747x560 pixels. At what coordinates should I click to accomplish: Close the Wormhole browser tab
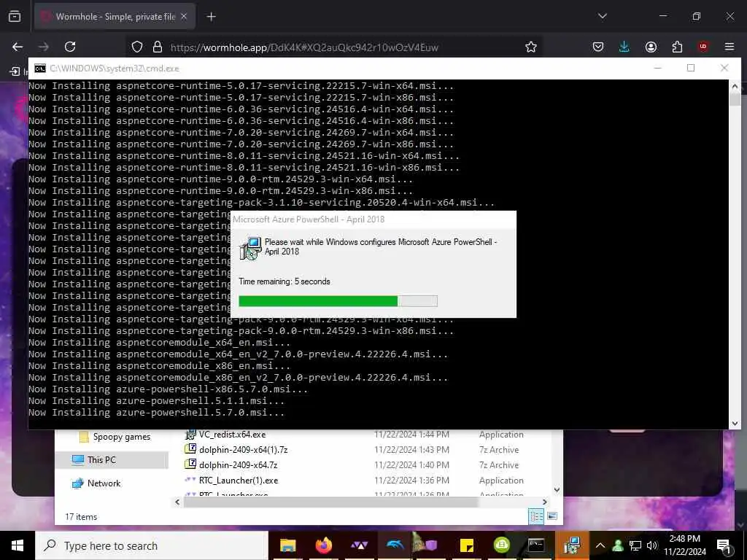(184, 17)
